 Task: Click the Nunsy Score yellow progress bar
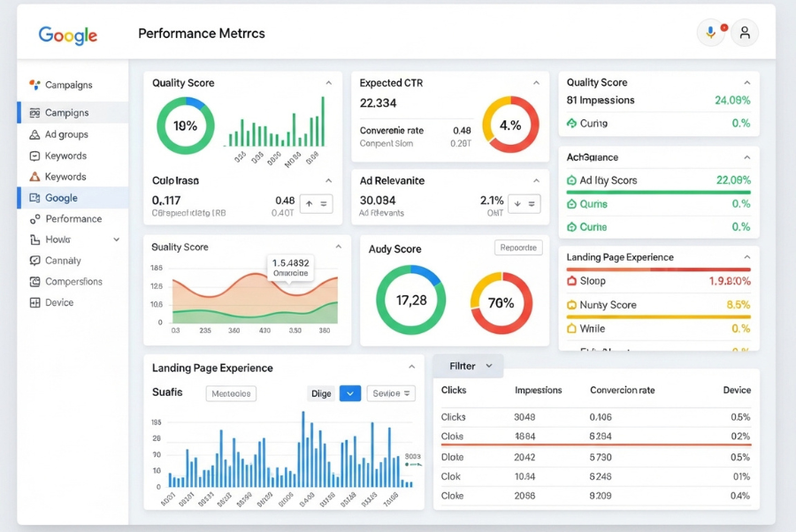(658, 316)
